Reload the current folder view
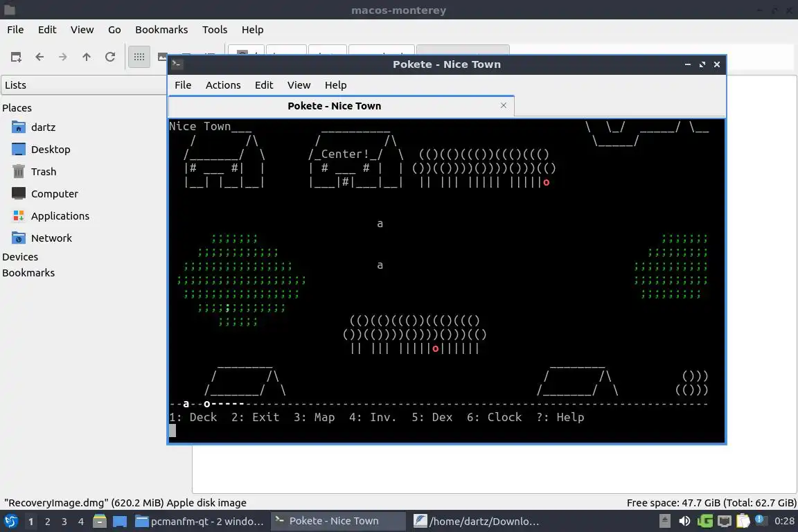The height and width of the screenshot is (532, 798). (x=110, y=57)
